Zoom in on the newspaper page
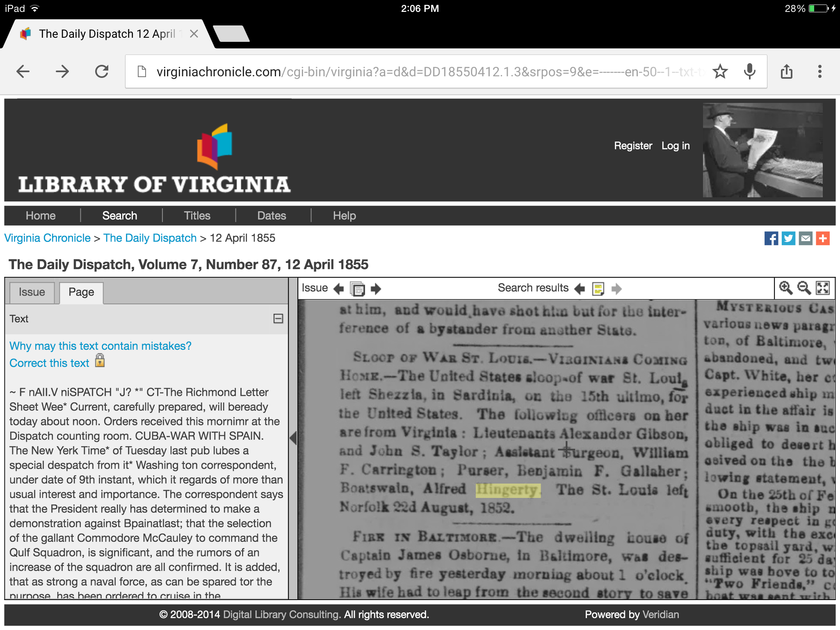Screen dimensions: 840x630 coord(785,288)
